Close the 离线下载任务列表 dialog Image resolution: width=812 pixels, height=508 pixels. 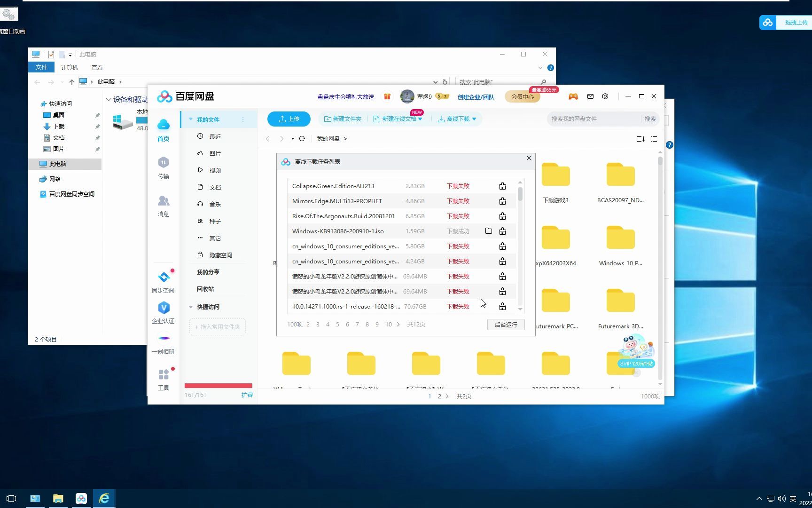point(529,158)
